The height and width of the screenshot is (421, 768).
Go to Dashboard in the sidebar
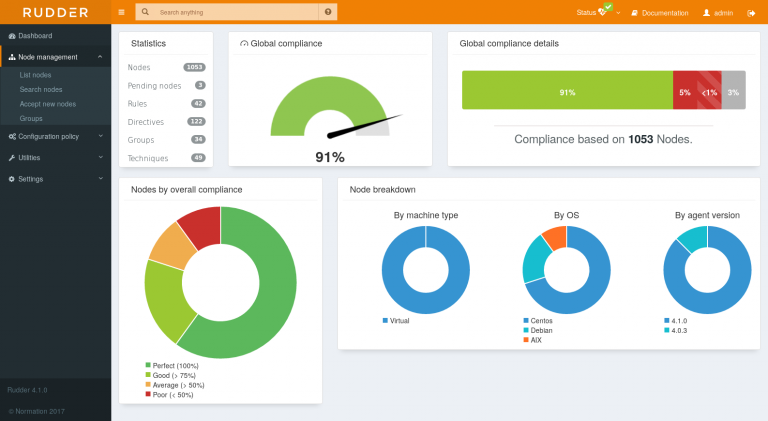click(35, 36)
